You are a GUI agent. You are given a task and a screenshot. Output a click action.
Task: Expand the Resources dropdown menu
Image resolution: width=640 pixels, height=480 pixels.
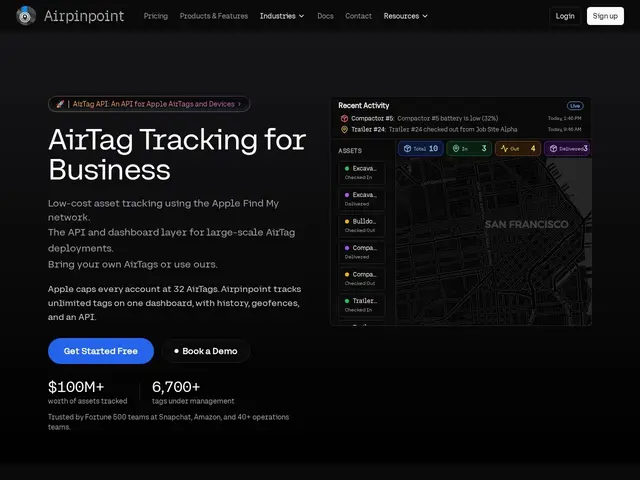(x=405, y=16)
